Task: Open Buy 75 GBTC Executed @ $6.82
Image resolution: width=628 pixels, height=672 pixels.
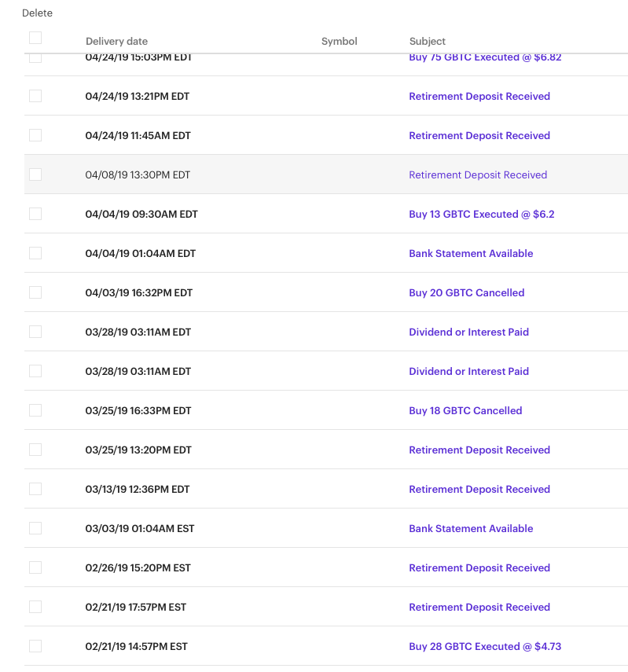Action: click(485, 57)
